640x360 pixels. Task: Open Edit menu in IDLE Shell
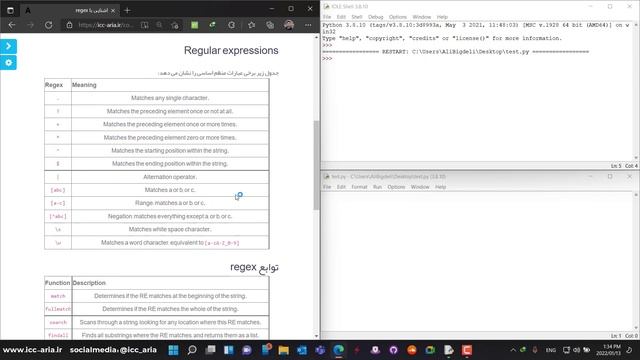click(x=341, y=17)
